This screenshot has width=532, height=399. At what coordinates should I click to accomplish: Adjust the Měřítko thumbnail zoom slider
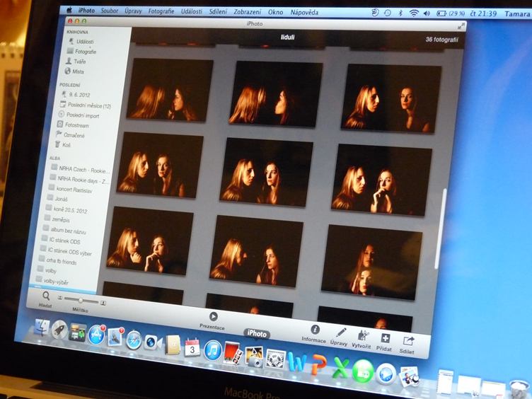[81, 301]
